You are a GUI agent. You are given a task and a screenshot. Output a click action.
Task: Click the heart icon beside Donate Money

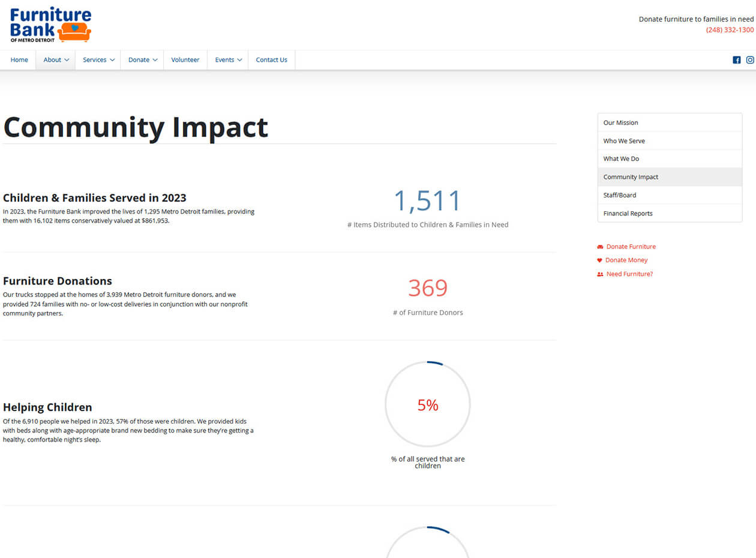click(x=599, y=260)
